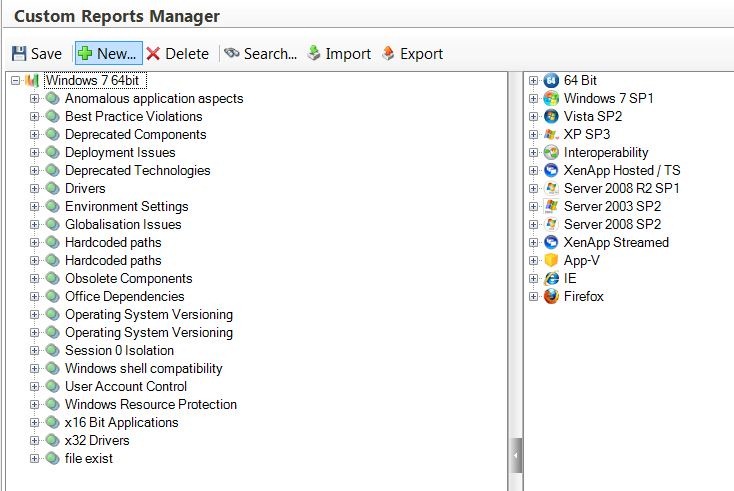Click the green icon beside x32 Drivers
The image size is (734, 491).
pyautogui.click(x=52, y=440)
